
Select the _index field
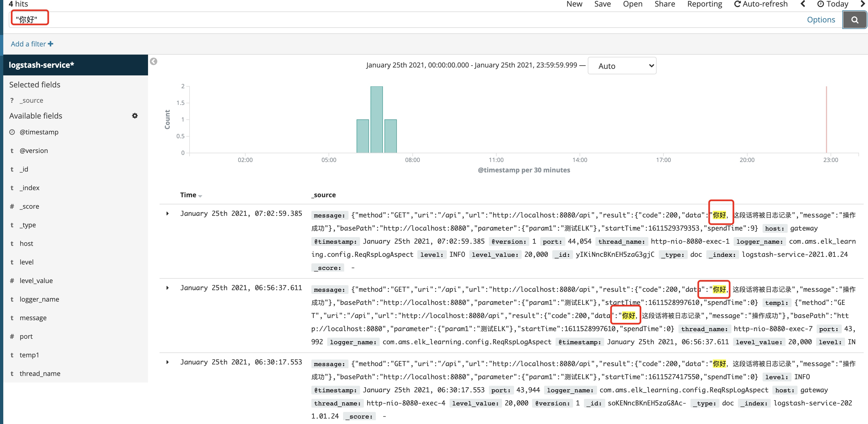pos(30,188)
